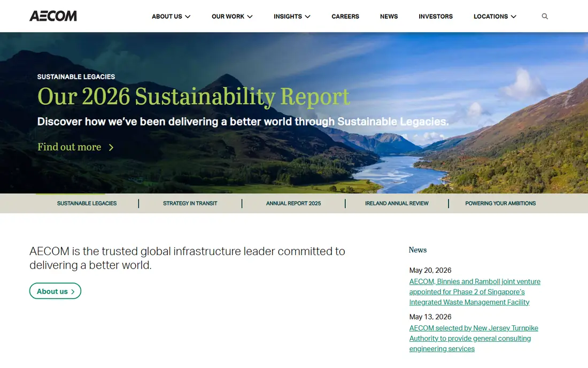Click the SUSTAINABLE LEGACIES hero label
Viewport: 588px width, 368px height.
(x=76, y=77)
